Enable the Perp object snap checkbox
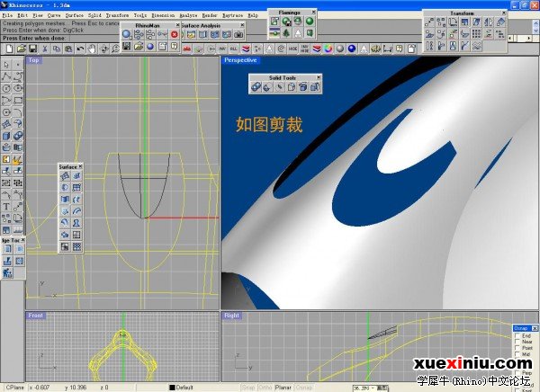Image resolution: width=540 pixels, height=392 pixels. pos(517,373)
